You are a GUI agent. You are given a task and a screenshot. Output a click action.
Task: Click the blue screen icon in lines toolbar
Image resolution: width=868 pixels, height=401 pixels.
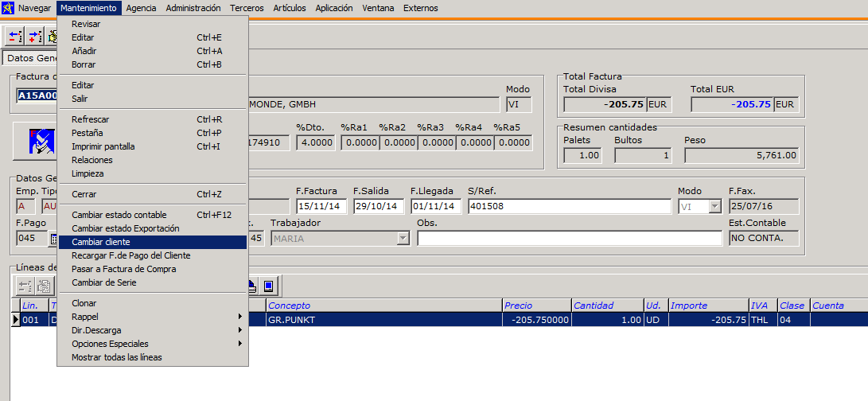tap(268, 286)
